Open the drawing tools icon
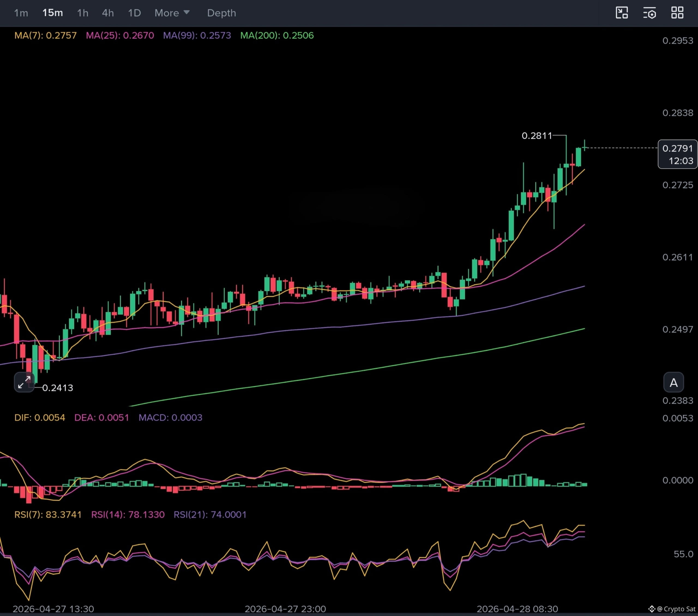The height and width of the screenshot is (616, 698). coord(622,13)
